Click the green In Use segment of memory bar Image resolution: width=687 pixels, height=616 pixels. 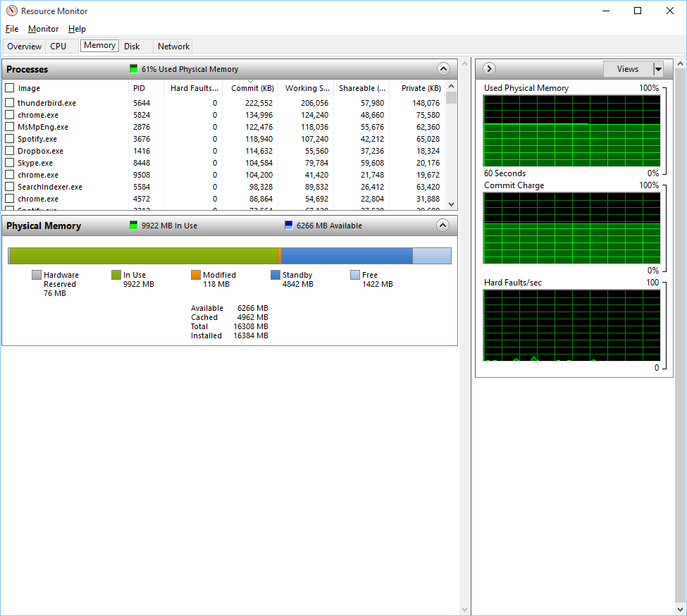(144, 256)
